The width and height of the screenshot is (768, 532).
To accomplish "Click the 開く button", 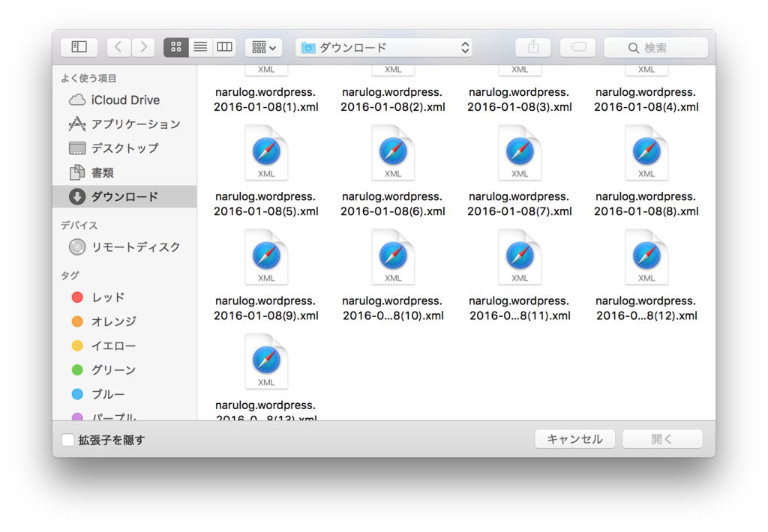I will tap(662, 439).
